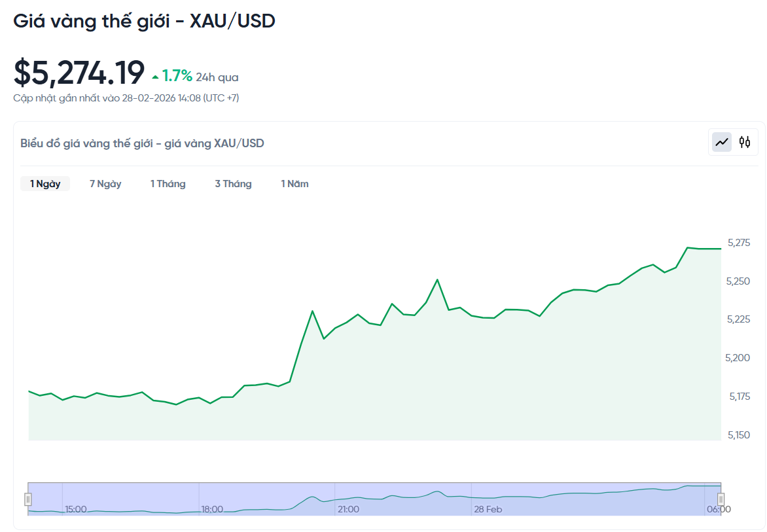This screenshot has width=767, height=532.
Task: Click the left navigator handle icon
Action: pos(27,499)
